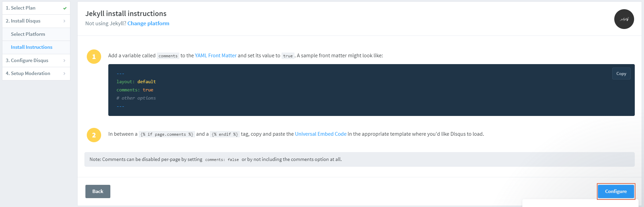Viewport: 644px width, 207px height.
Task: Click the if page.comments tag snippet
Action: (x=167, y=134)
